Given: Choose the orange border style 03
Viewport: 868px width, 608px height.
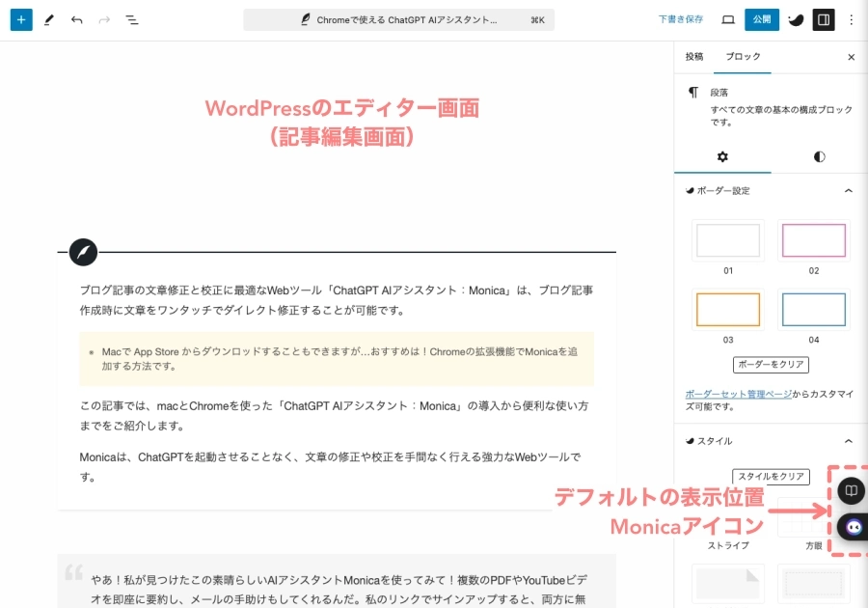Looking at the screenshot, I should pos(728,309).
